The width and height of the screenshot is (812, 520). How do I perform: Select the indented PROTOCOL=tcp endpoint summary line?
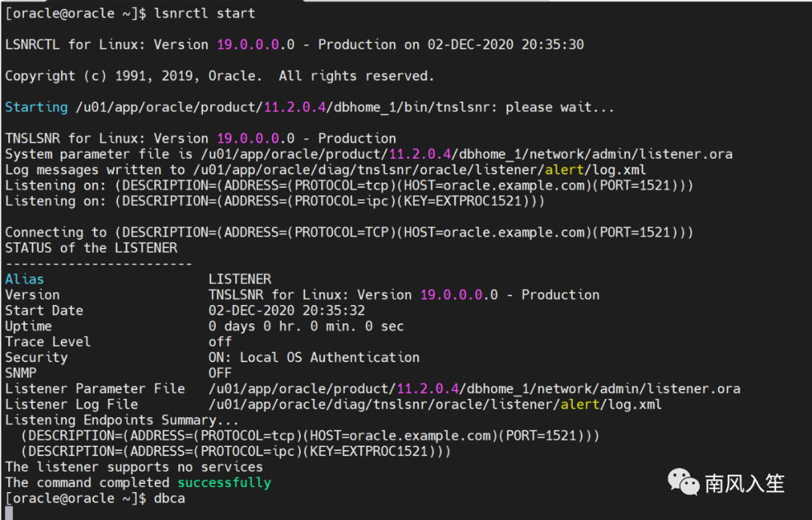click(x=311, y=436)
